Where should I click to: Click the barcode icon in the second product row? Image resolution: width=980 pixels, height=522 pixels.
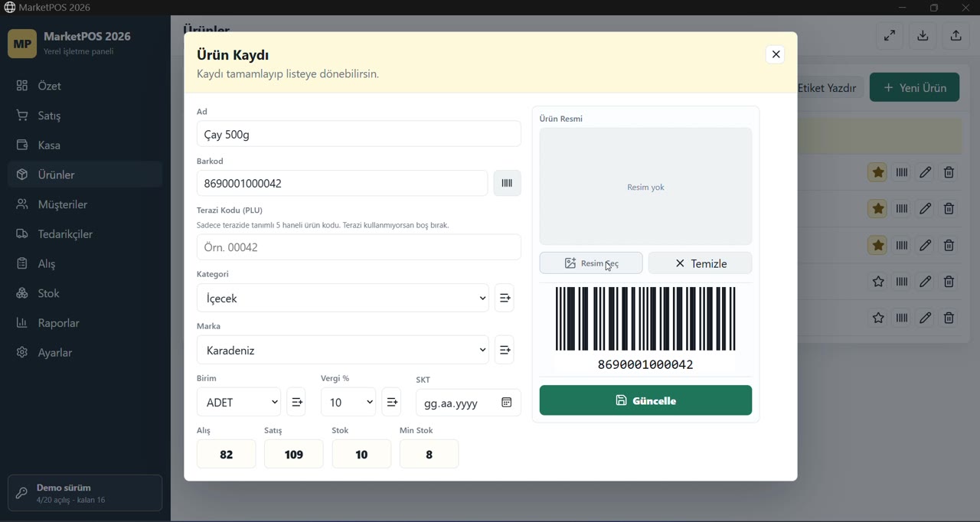coord(902,208)
